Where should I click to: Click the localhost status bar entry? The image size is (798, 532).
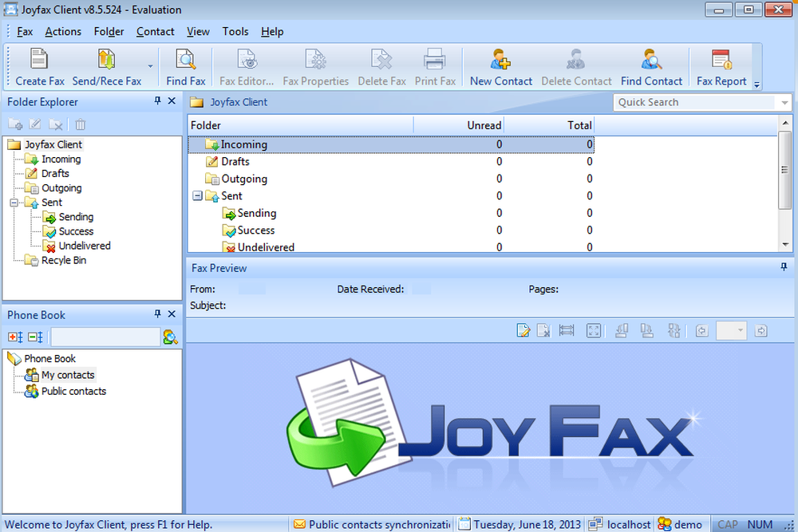(626, 524)
